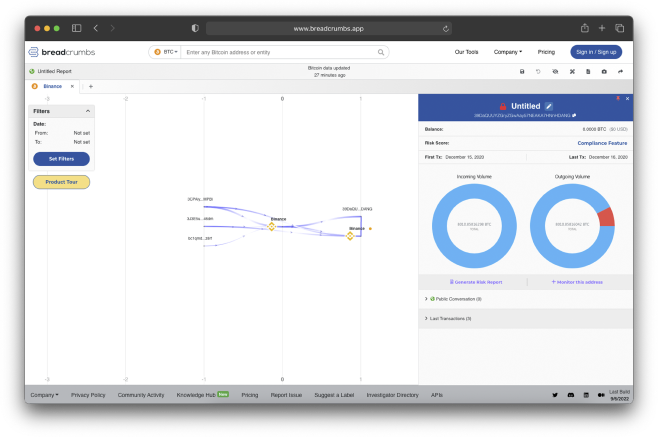Share the report with arrow icon
Image resolution: width=658 pixels, height=437 pixels.
point(620,71)
